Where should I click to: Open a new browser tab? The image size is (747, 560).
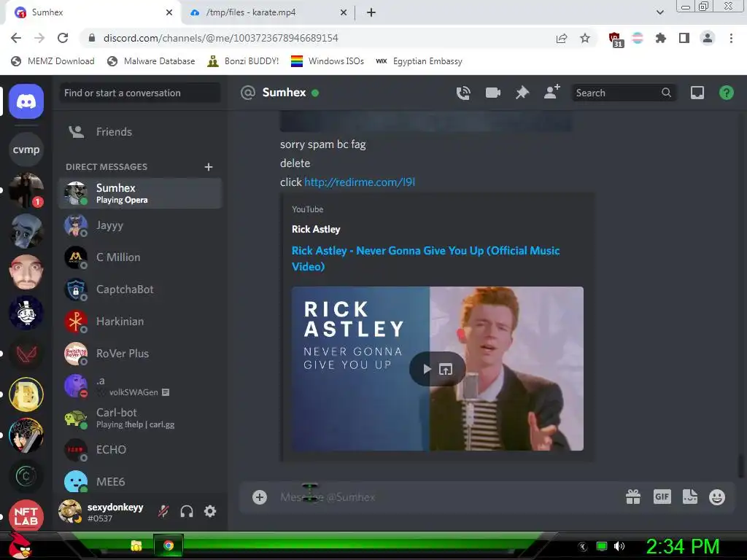(x=371, y=12)
